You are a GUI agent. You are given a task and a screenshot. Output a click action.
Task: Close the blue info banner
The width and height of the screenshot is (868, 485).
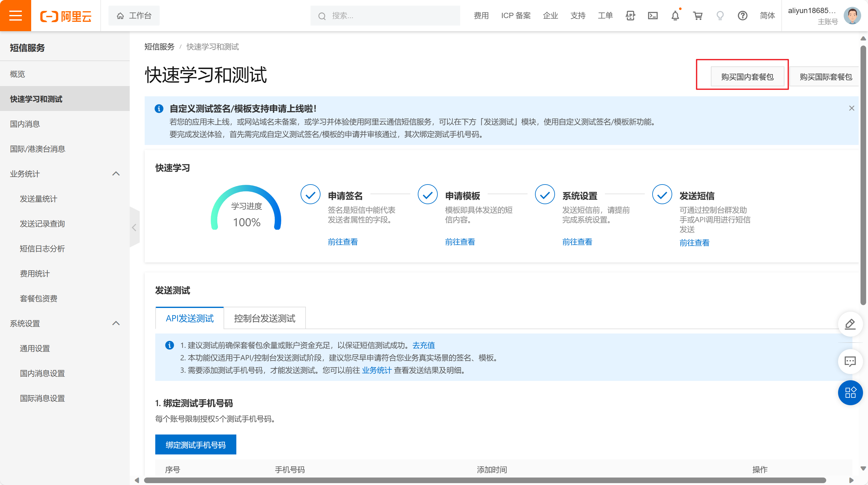coord(851,108)
